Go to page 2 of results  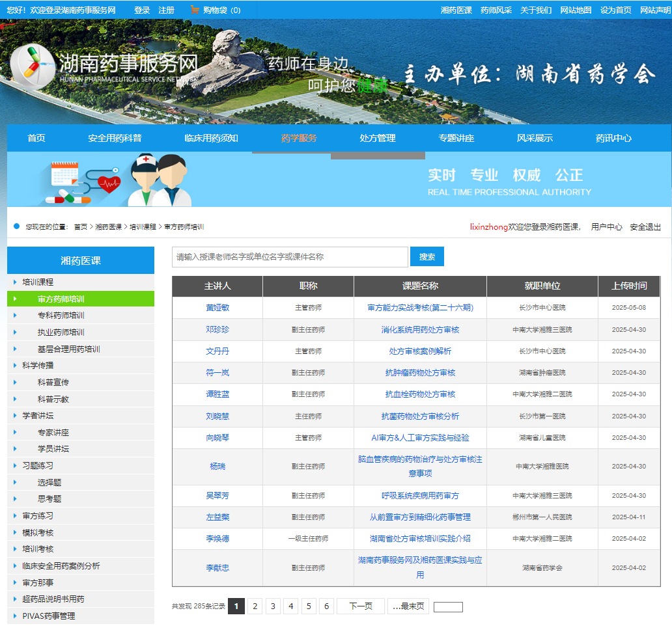pos(255,606)
